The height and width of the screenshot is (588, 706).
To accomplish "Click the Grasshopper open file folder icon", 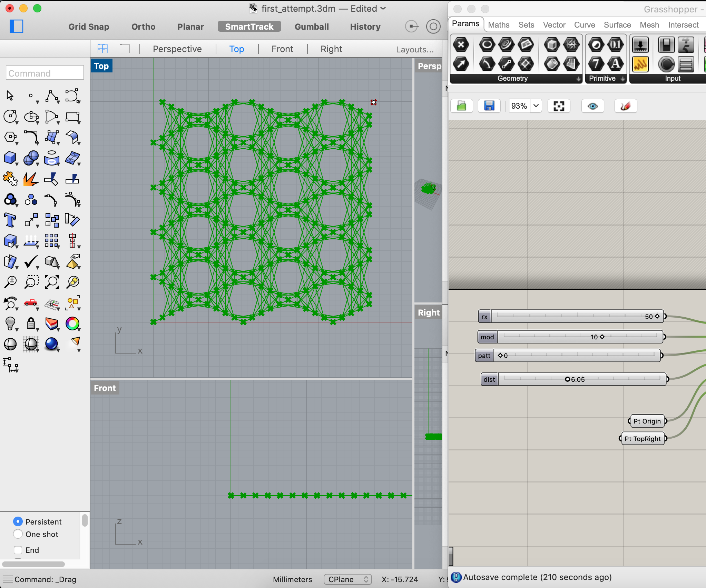I will [x=461, y=106].
